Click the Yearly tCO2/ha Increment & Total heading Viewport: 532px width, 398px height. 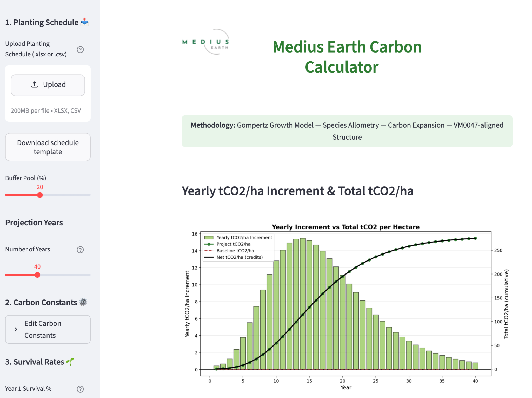[297, 191]
